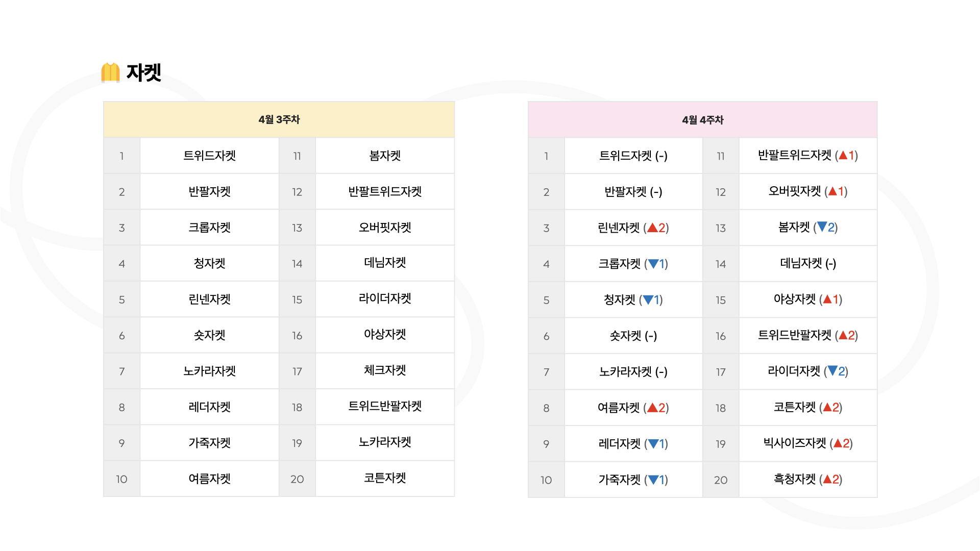This screenshot has width=980, height=551.
Task: Click rank number 10 in 4월 4주차 table
Action: pos(546,480)
